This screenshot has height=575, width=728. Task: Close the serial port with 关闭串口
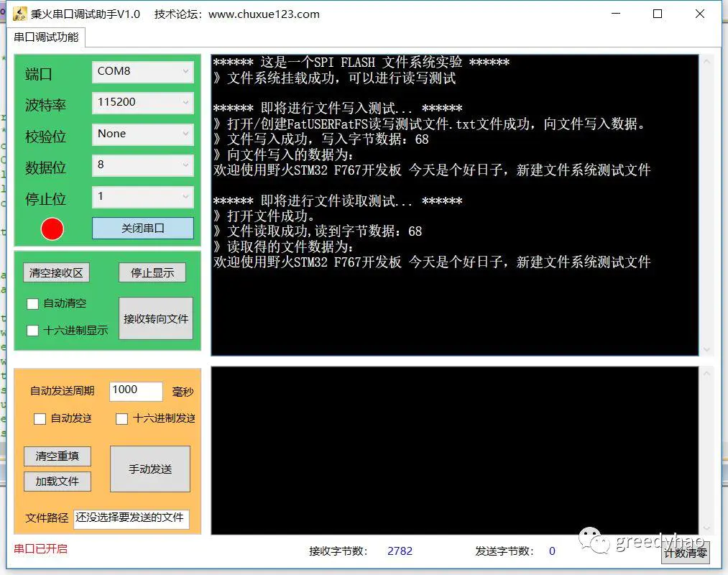pyautogui.click(x=142, y=229)
